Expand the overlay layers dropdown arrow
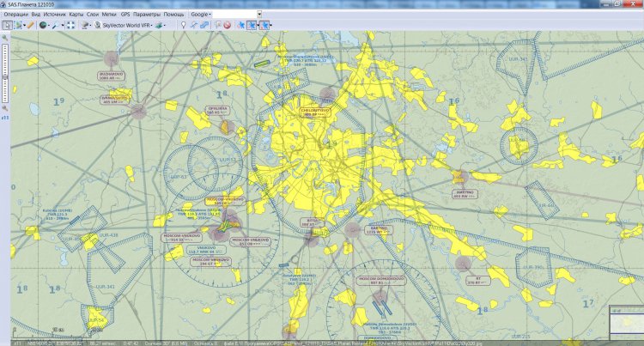The image size is (644, 346). pos(165,26)
